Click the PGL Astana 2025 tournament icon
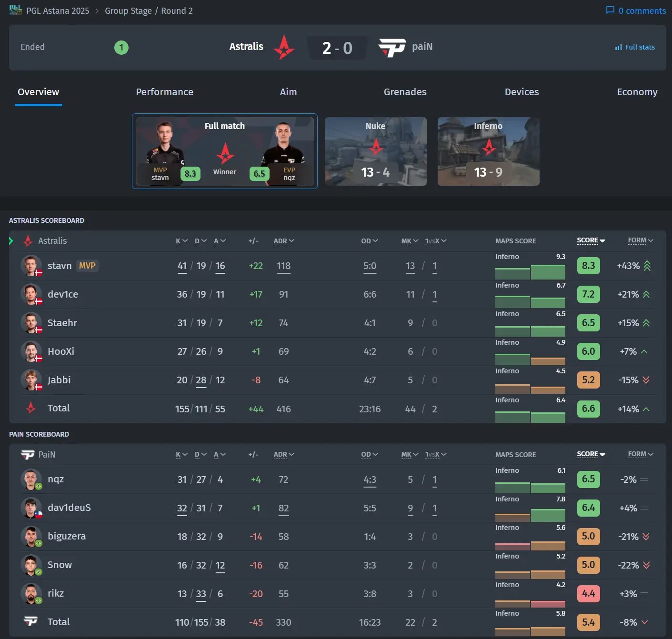Image resolution: width=672 pixels, height=639 pixels. tap(15, 10)
